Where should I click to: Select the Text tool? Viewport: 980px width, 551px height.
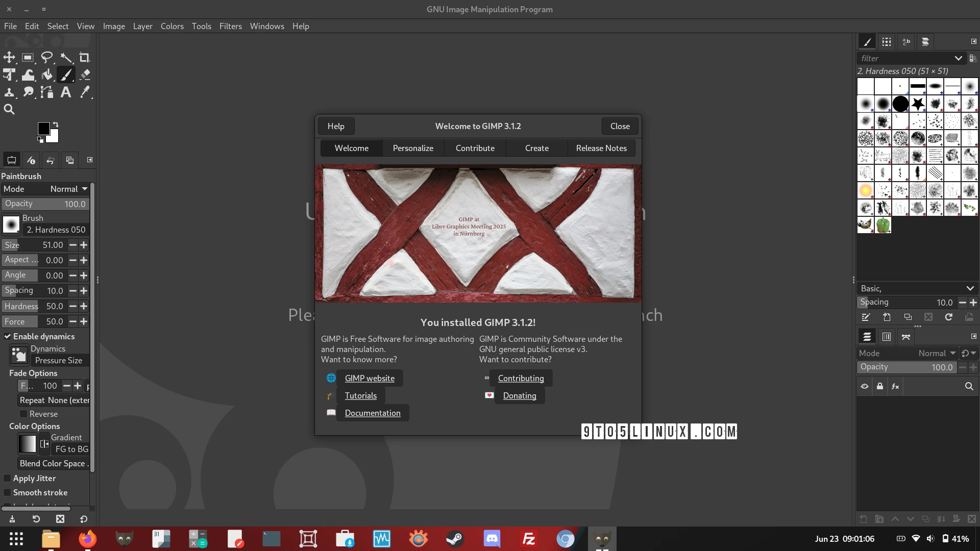coord(66,92)
